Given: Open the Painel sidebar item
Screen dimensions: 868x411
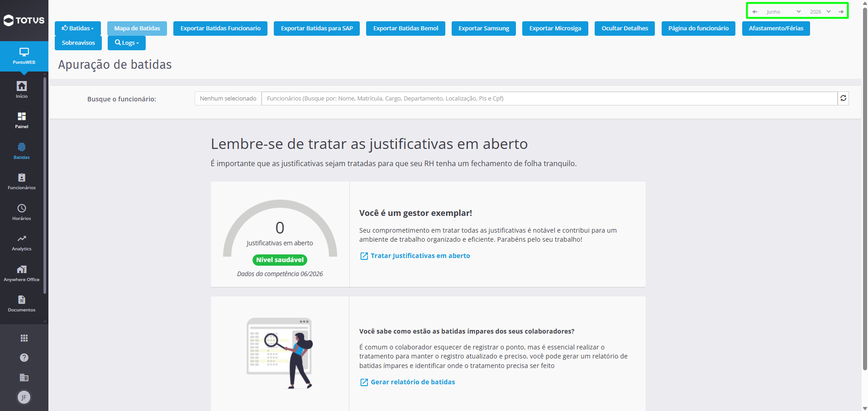Looking at the screenshot, I should point(22,120).
